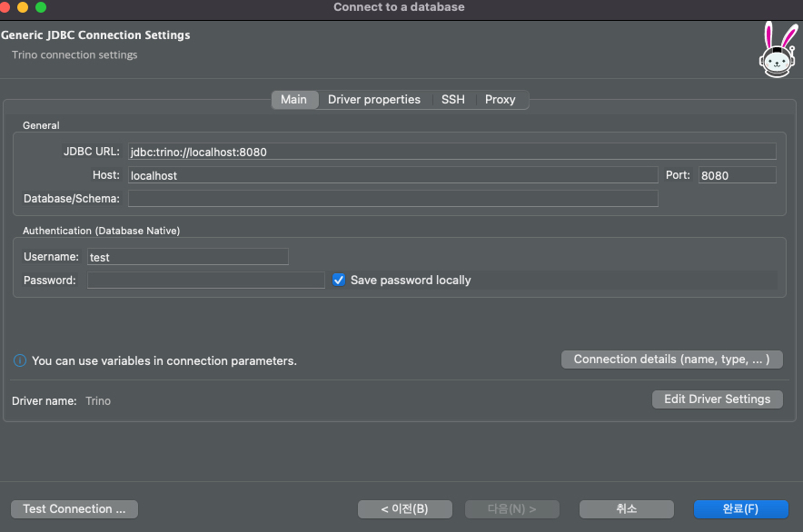Click the Port number field

737,175
